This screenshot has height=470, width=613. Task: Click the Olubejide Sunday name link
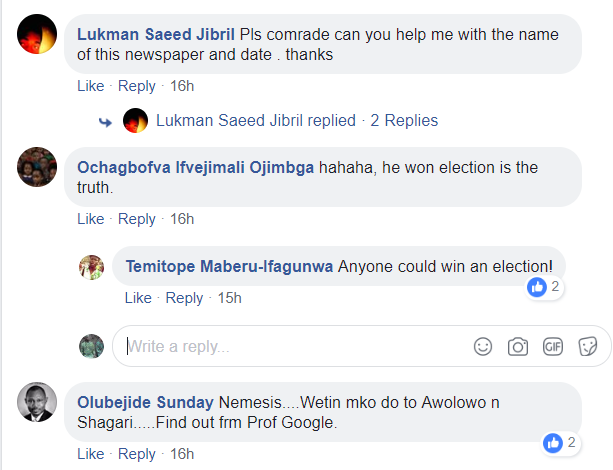click(145, 402)
